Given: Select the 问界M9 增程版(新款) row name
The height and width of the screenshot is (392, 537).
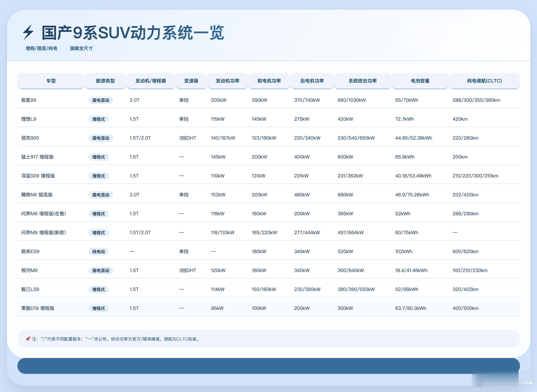Looking at the screenshot, I should pos(43,233).
